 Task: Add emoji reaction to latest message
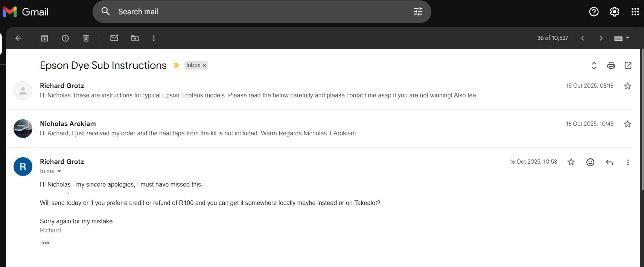pyautogui.click(x=590, y=162)
